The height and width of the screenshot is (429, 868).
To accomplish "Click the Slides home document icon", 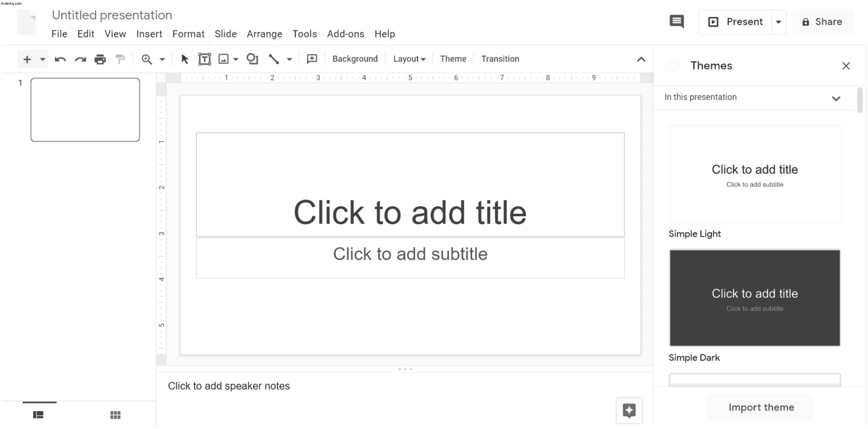I will pos(26,23).
